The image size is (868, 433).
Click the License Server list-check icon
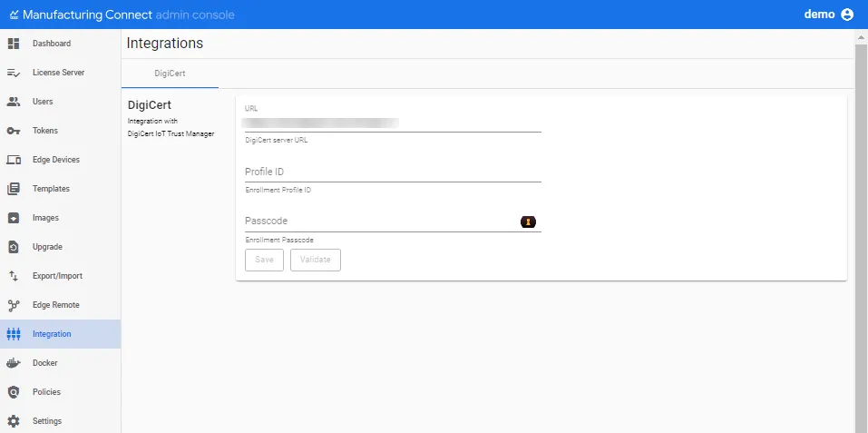pyautogui.click(x=14, y=73)
